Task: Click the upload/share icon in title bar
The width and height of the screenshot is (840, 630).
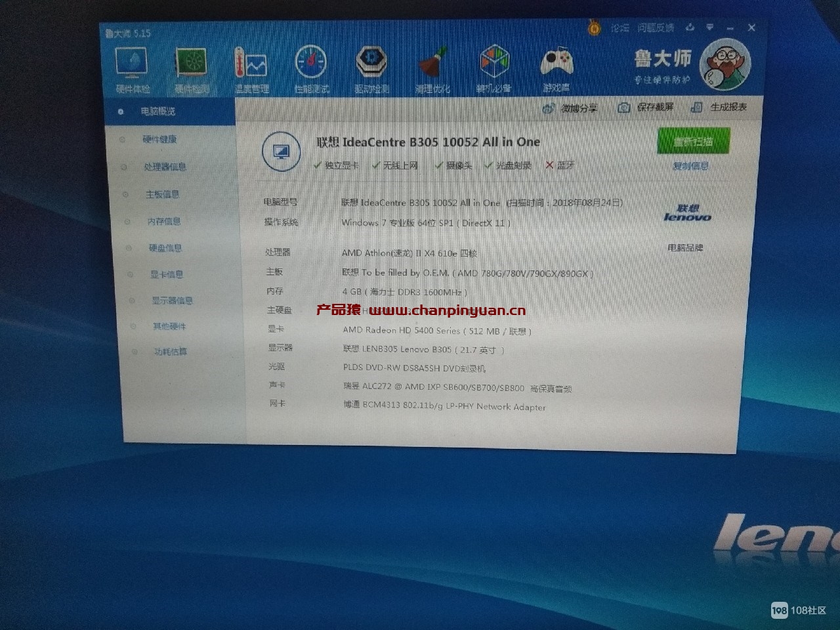Action: (690, 28)
